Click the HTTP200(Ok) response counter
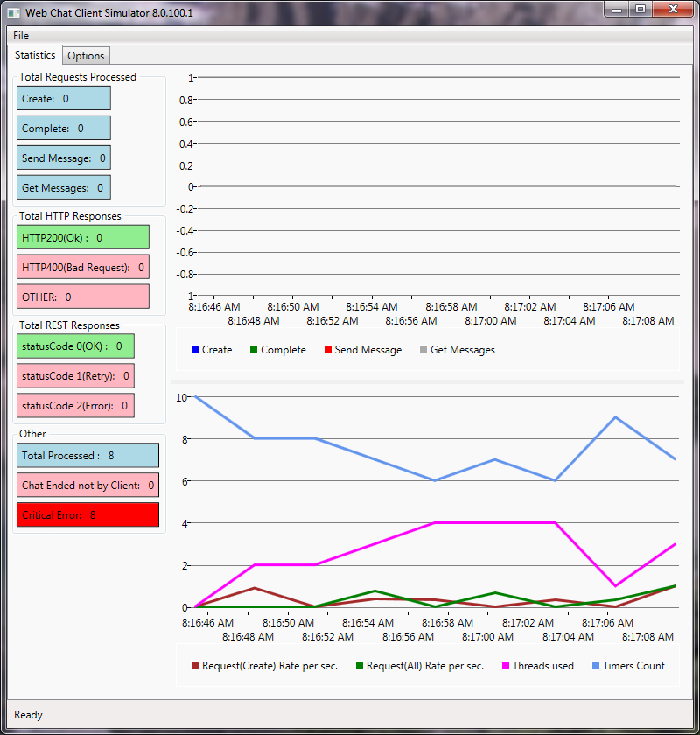This screenshot has width=700, height=735. click(x=83, y=237)
